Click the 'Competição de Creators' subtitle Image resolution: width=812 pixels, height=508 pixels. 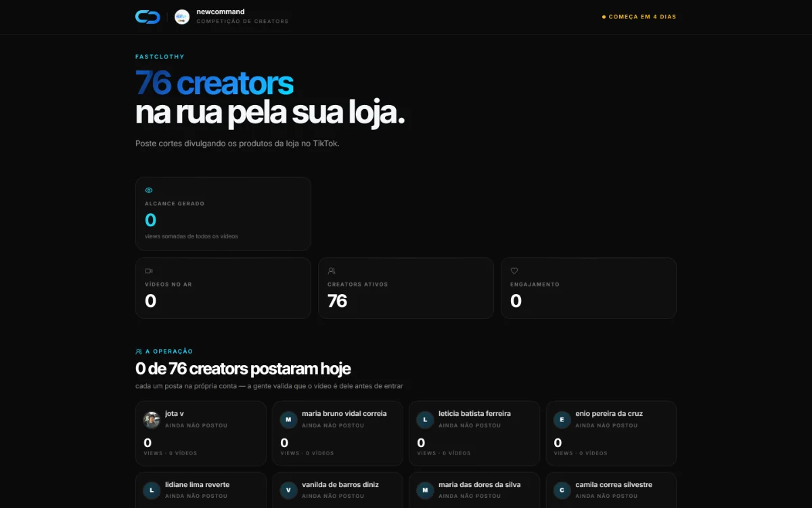(242, 22)
